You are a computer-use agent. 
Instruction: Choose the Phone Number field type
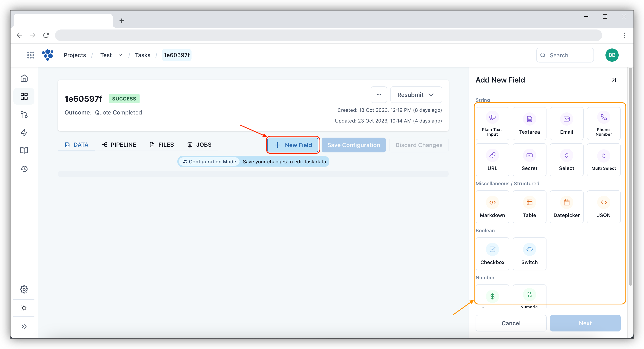coord(604,123)
